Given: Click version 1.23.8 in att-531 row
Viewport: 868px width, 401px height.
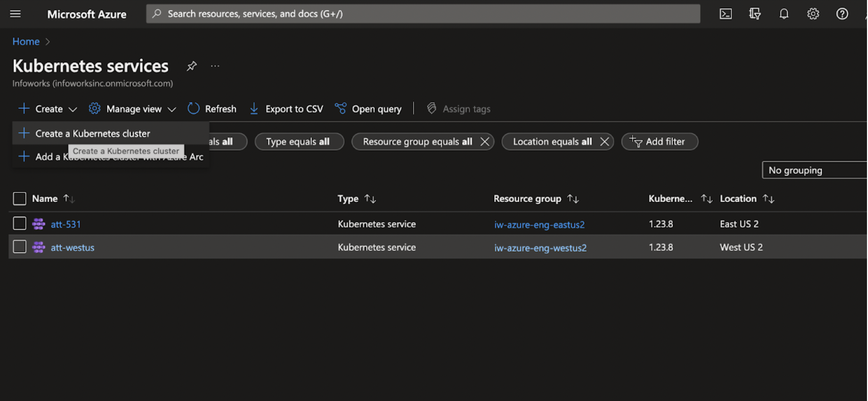Looking at the screenshot, I should (x=661, y=224).
